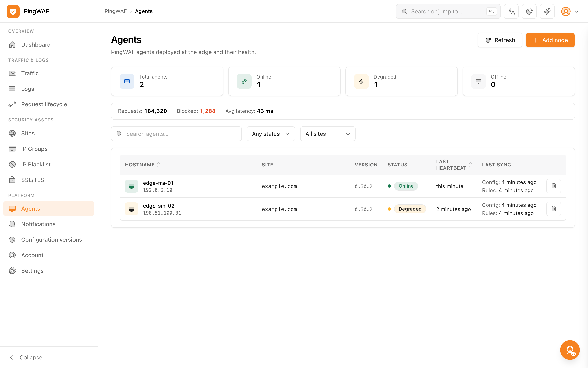Screen dimensions: 588x368
Task: Click the PingWAF shield logo
Action: tap(13, 11)
